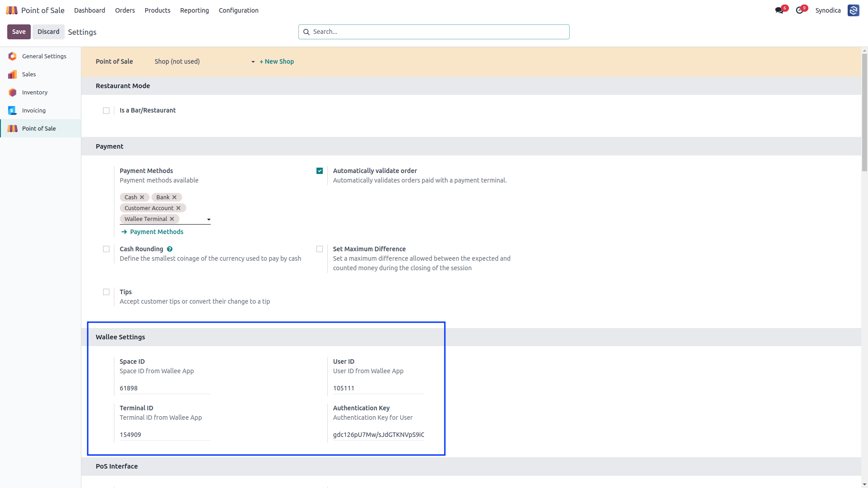
Task: Click the Synodica user avatar icon
Action: (x=853, y=10)
